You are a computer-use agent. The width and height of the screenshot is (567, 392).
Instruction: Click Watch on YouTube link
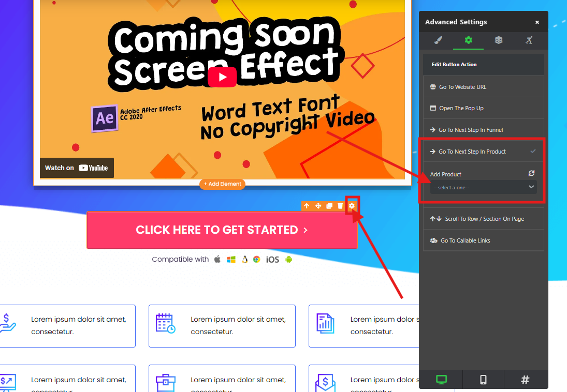point(77,168)
